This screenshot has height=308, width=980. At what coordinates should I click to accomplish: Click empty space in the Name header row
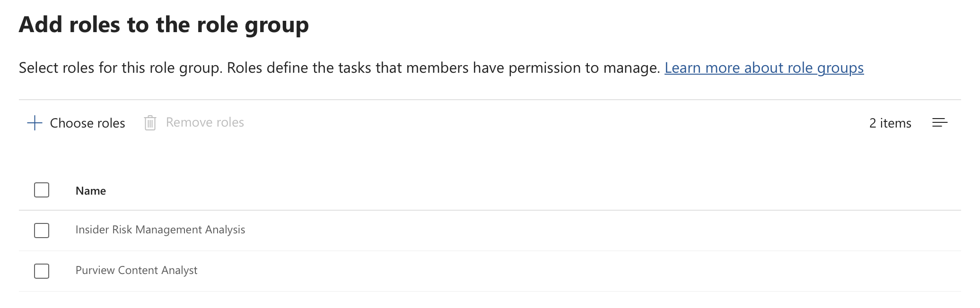point(568,191)
